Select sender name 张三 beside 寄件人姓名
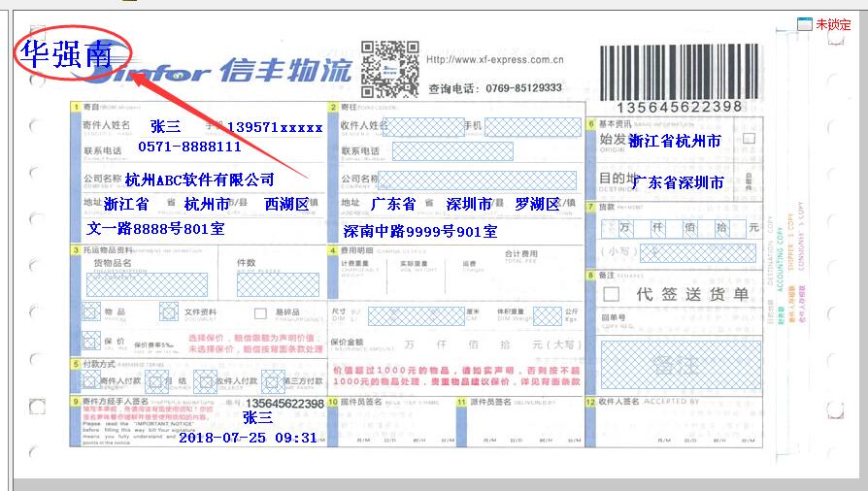This screenshot has width=868, height=491. [x=165, y=127]
